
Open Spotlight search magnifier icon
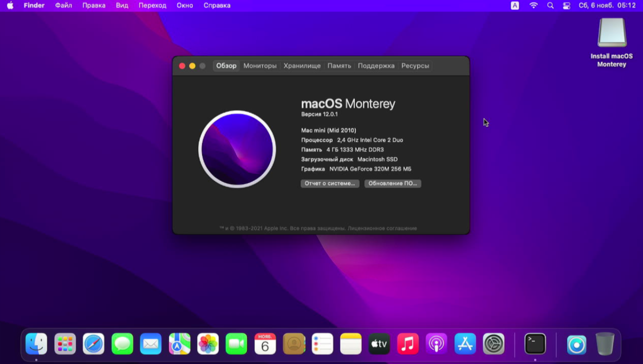[x=550, y=5]
